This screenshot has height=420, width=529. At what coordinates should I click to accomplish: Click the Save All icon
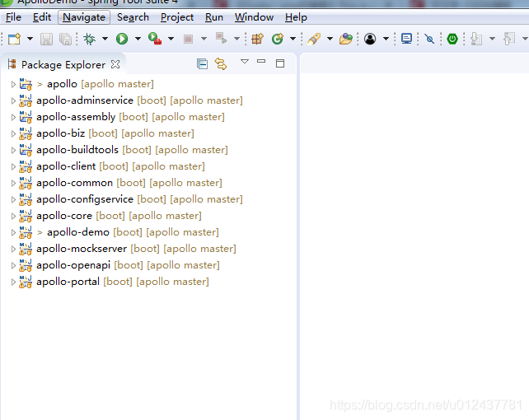pos(65,39)
